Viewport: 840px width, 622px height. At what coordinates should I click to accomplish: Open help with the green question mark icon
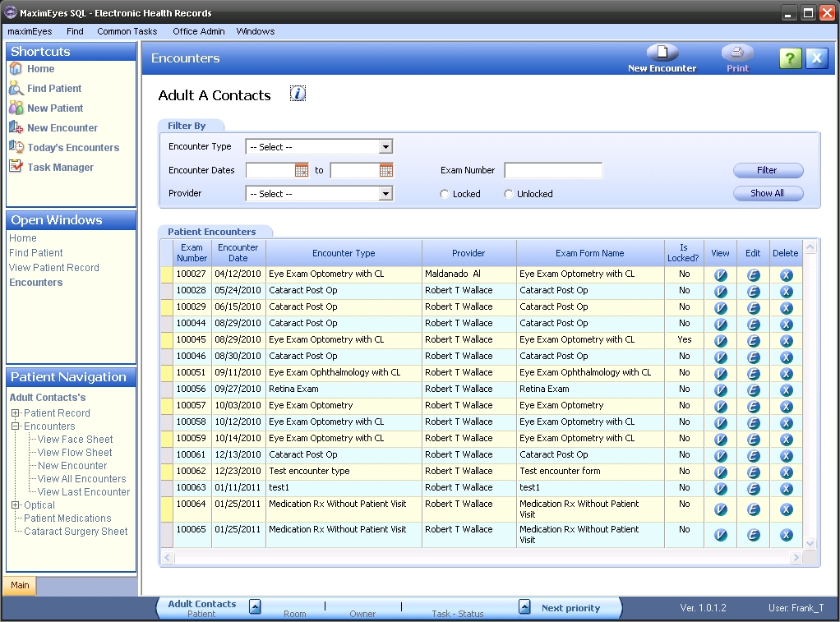[790, 58]
